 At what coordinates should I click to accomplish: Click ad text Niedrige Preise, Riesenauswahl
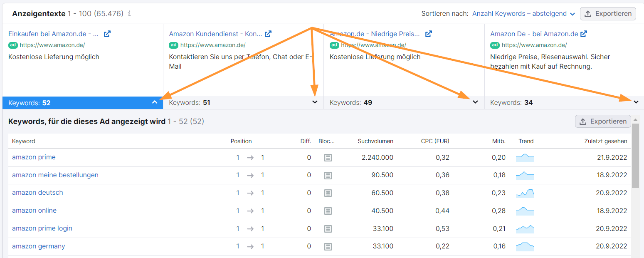pos(550,61)
